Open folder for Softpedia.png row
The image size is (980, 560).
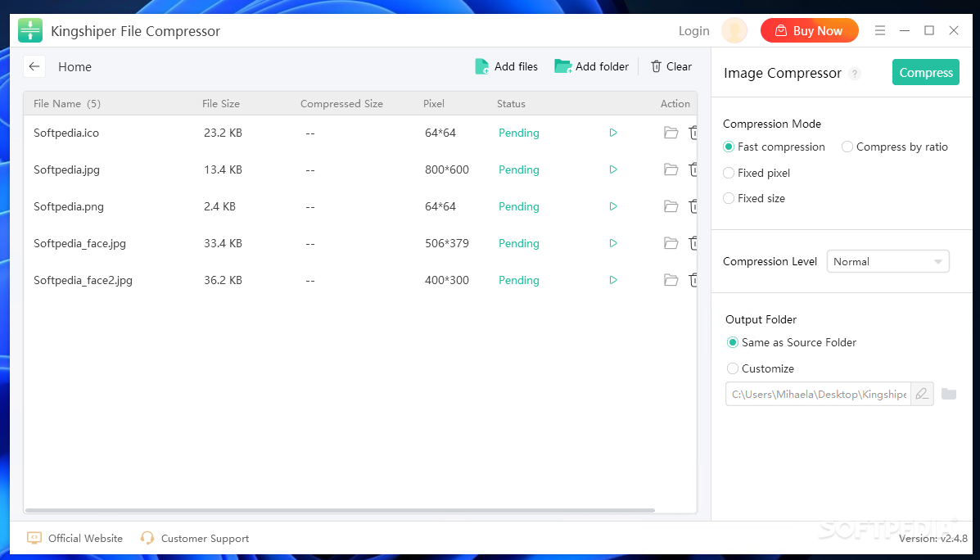tap(671, 206)
